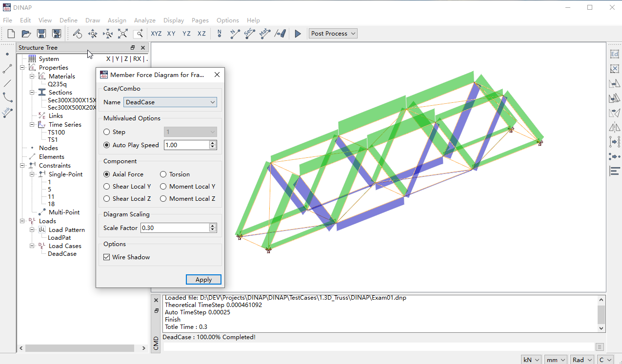Select the zoom window magnifier icon

pos(138,34)
